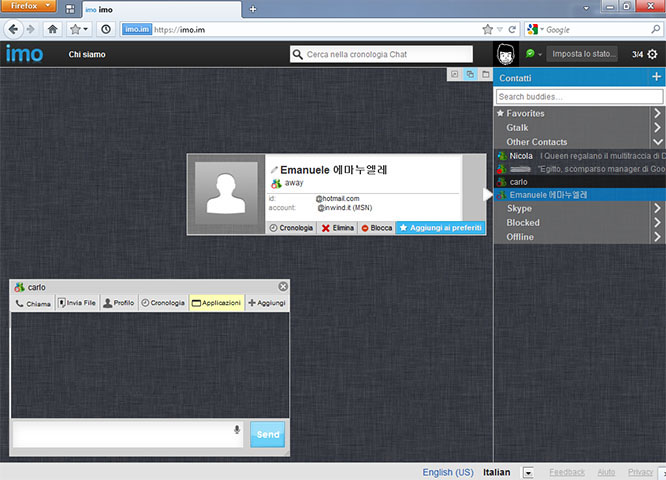
Task: Focus the chat message input field
Action: tap(127, 434)
